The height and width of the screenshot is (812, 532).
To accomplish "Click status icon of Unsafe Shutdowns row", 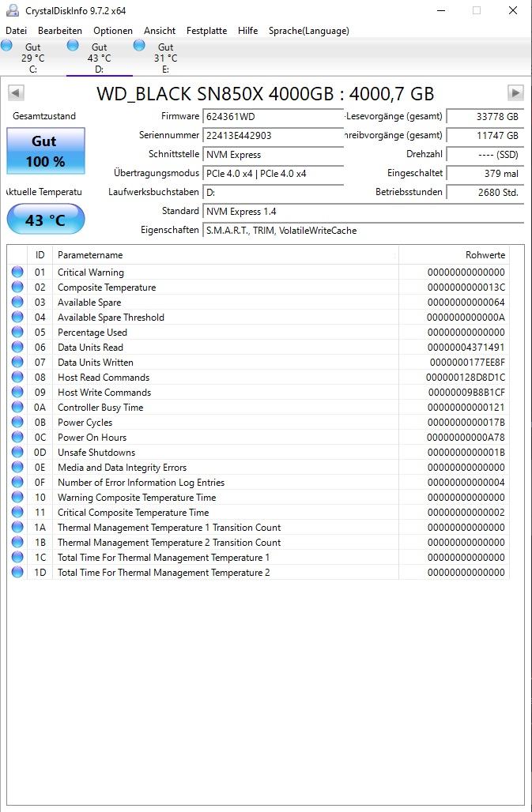I will pyautogui.click(x=17, y=452).
